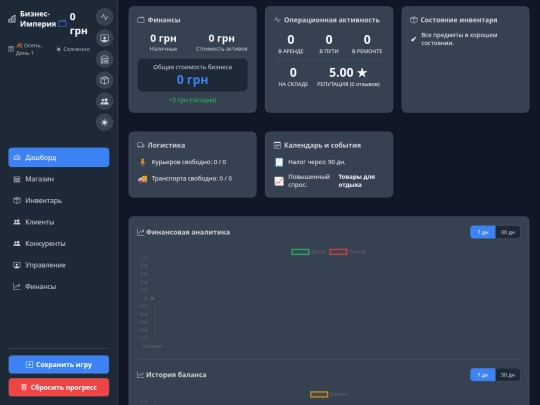Toggle the red Расход legend swatch

point(338,252)
